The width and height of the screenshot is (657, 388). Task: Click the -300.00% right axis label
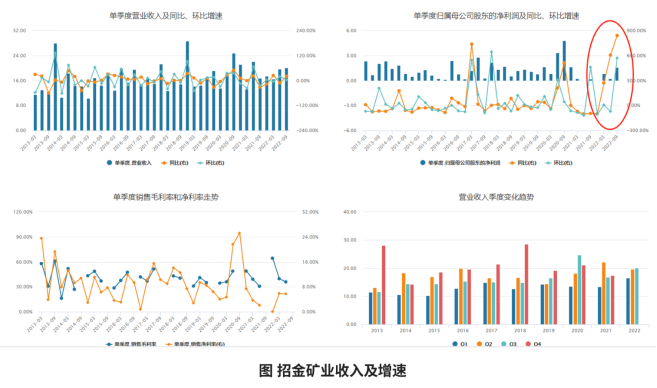(x=638, y=130)
